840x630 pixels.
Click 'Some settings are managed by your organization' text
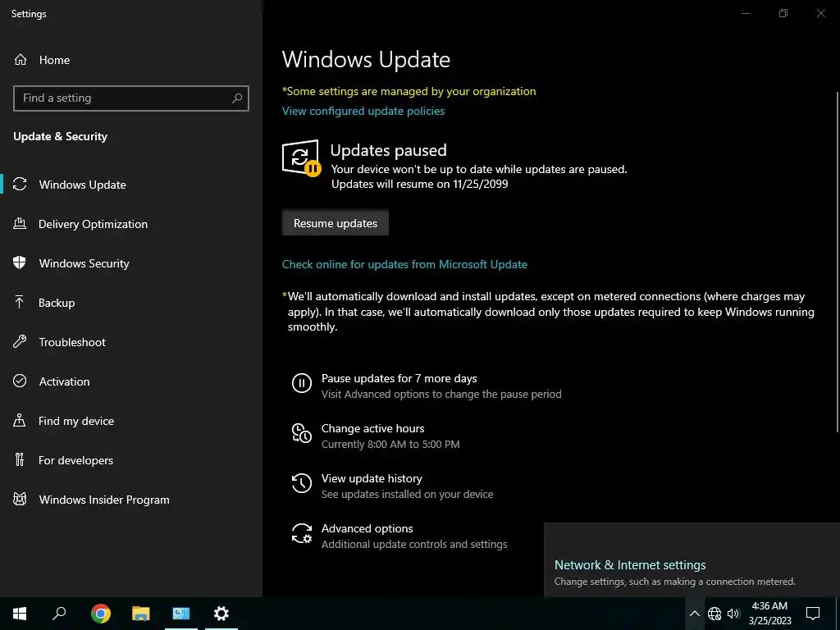click(409, 91)
